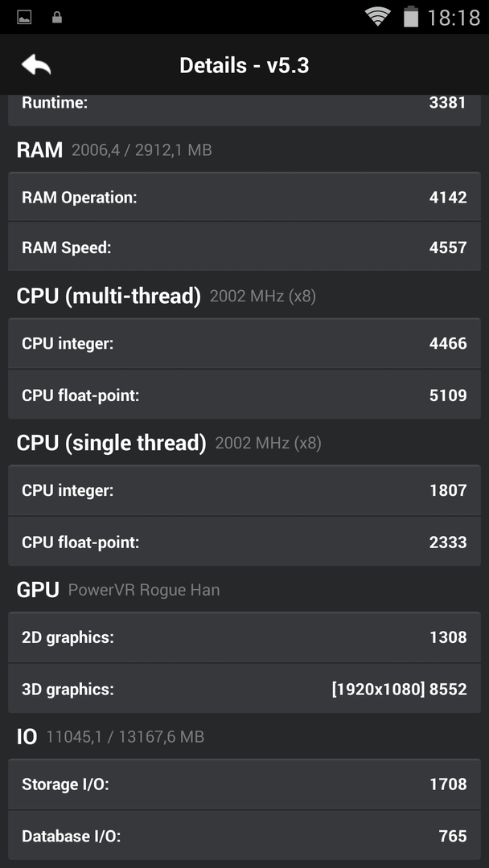Image resolution: width=489 pixels, height=868 pixels.
Task: Tap the back arrow icon
Action: tap(36, 65)
